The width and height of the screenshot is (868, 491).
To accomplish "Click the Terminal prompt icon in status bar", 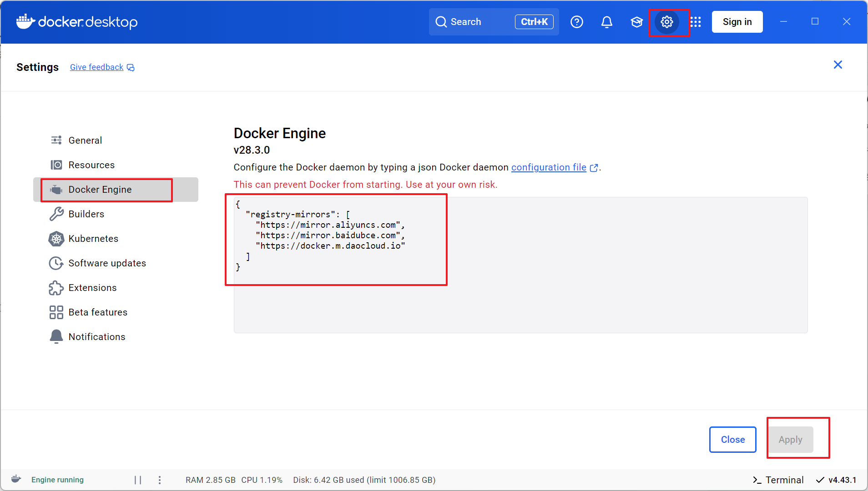I will (x=757, y=480).
